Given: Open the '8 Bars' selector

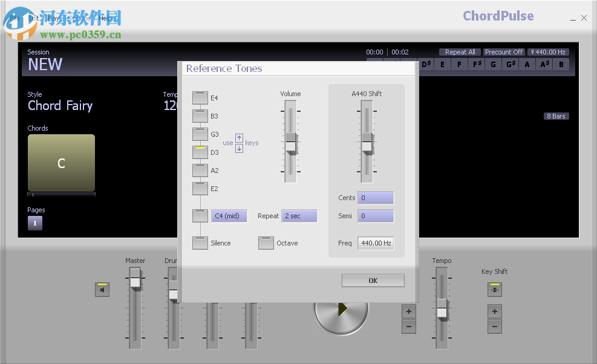Looking at the screenshot, I should (x=556, y=115).
